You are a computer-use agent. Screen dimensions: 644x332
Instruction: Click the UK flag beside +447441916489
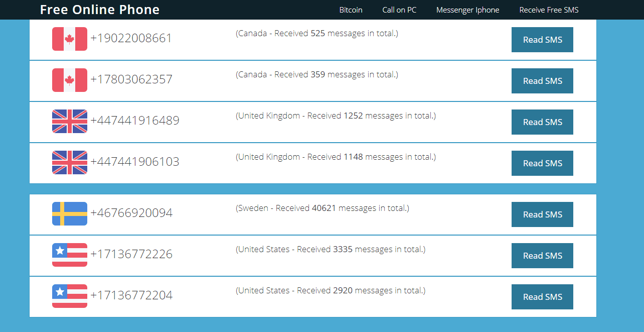[69, 121]
